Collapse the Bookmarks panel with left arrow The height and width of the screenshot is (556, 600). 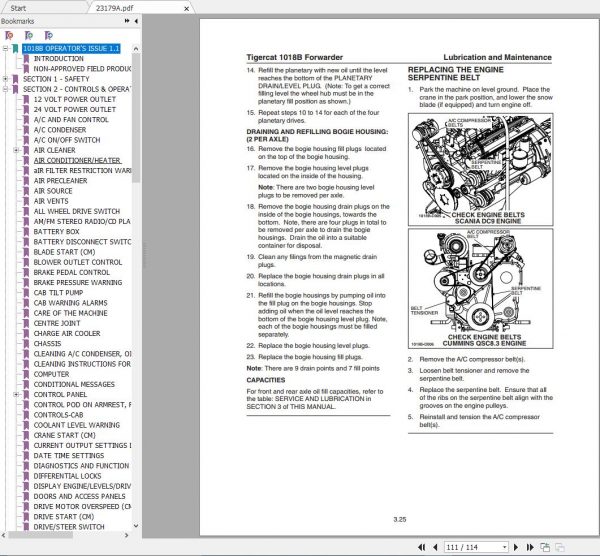coord(136,21)
